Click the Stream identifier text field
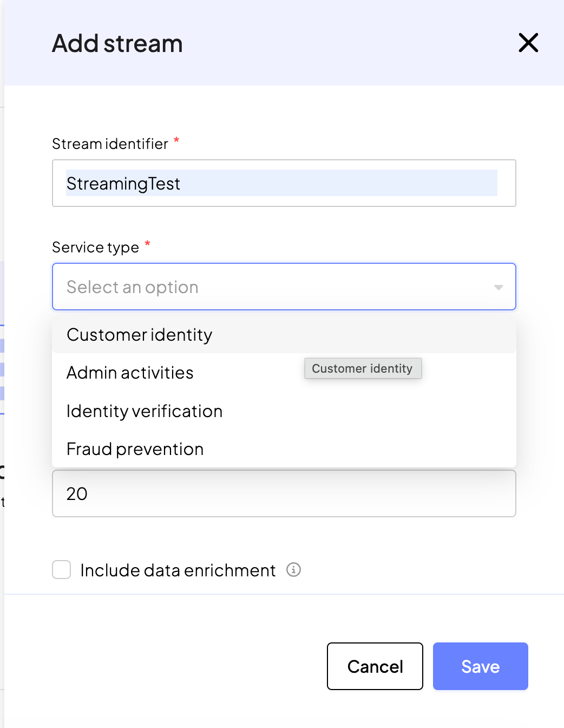The height and width of the screenshot is (728, 564). click(x=284, y=183)
